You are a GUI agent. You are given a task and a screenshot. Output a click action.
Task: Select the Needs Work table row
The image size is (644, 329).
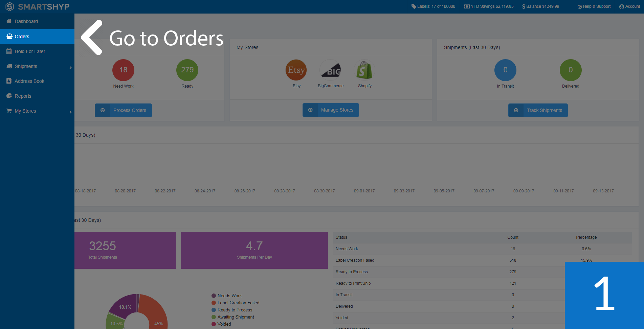point(482,249)
